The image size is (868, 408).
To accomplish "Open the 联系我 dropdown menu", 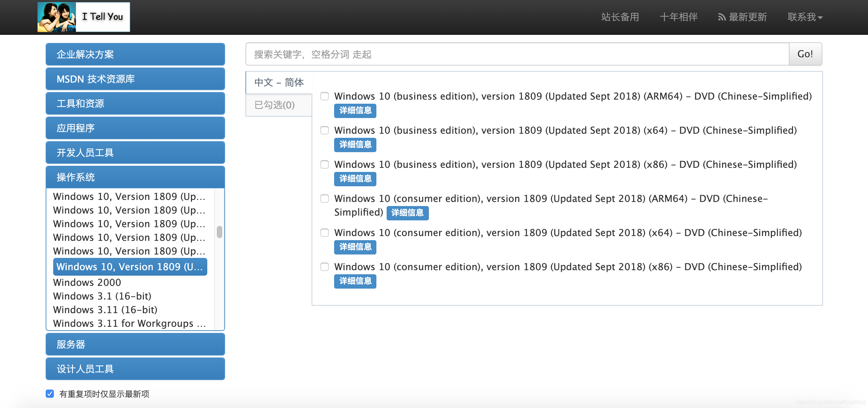I will (805, 17).
